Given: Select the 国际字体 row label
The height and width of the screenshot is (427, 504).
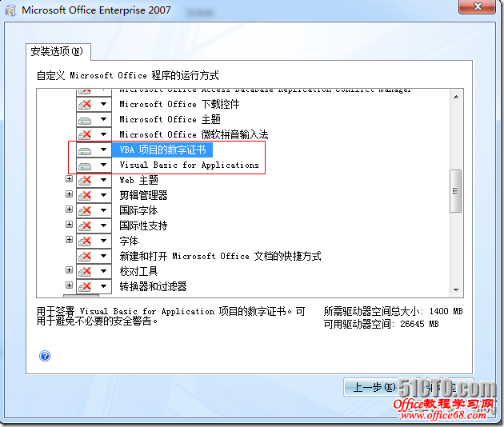Looking at the screenshot, I should (138, 210).
